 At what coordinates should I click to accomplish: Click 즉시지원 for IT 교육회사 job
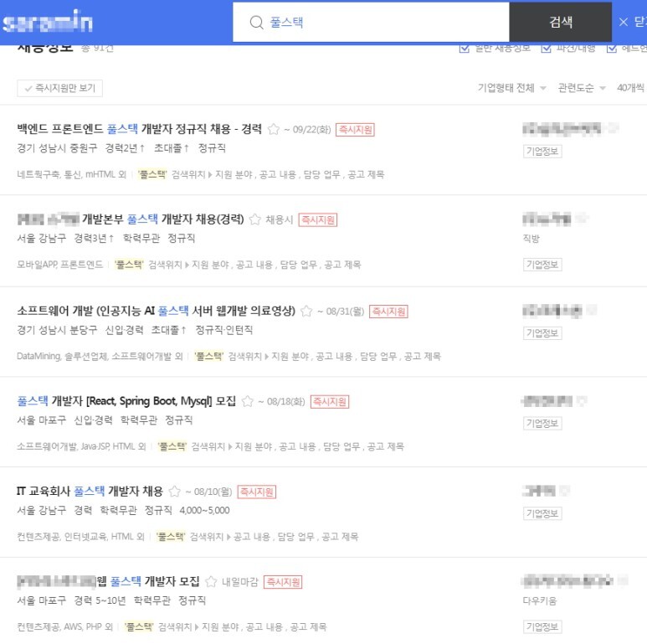coord(257,492)
